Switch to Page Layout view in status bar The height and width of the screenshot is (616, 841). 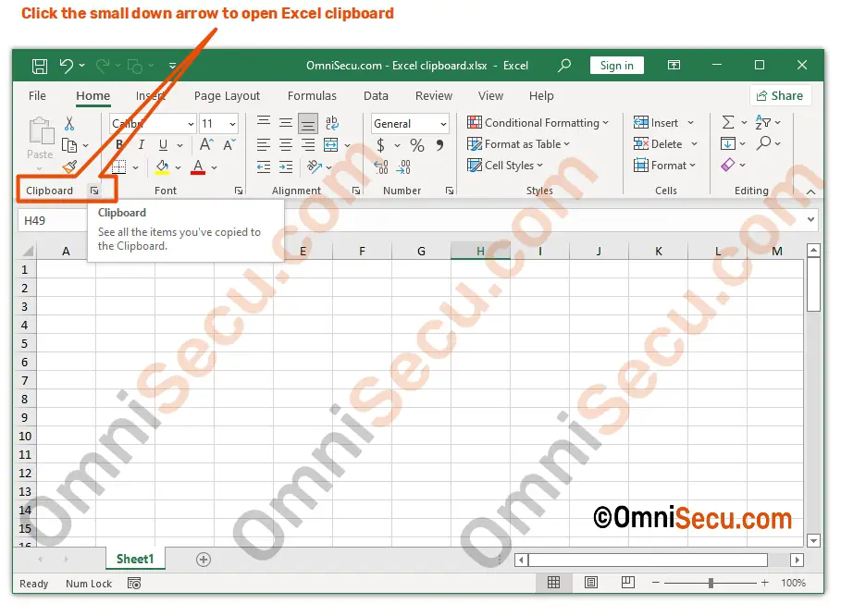pos(591,582)
